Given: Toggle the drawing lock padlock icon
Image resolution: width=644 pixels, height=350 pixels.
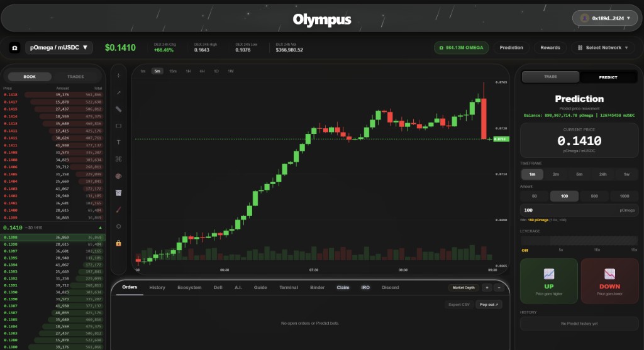Looking at the screenshot, I should (118, 243).
